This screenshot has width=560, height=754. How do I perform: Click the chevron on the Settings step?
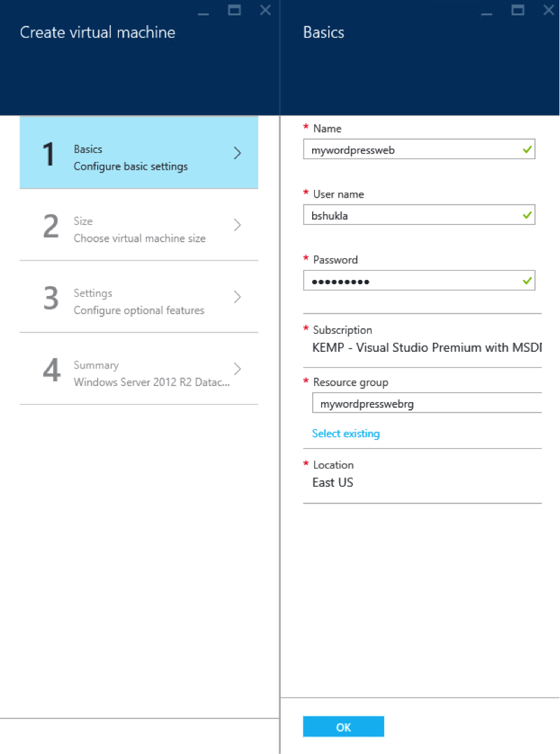point(237,297)
